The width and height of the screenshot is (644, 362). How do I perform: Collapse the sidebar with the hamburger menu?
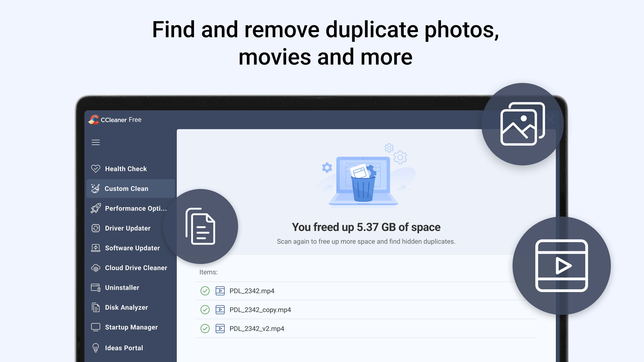tap(96, 142)
